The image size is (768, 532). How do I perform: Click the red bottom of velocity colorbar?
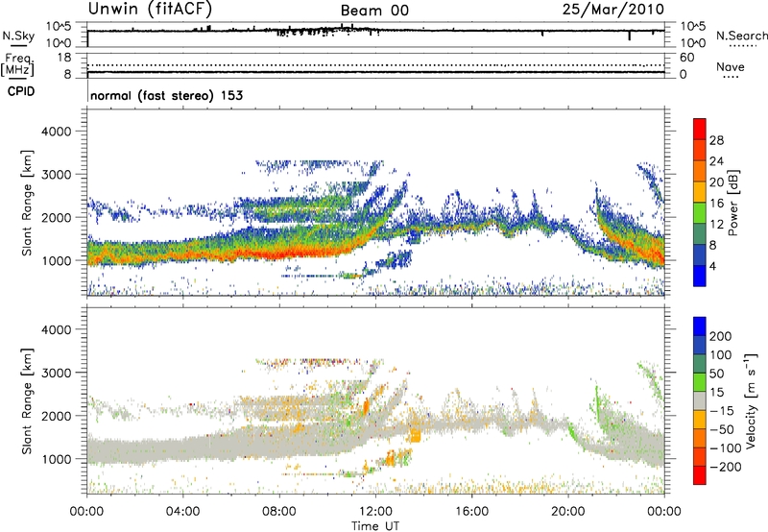[x=700, y=475]
